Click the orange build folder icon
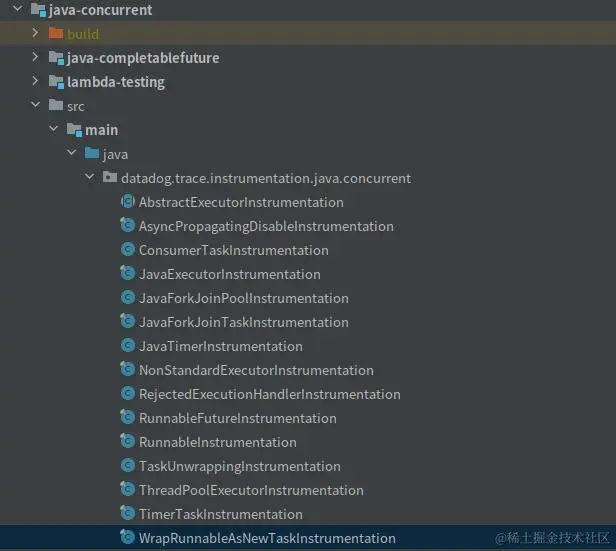The image size is (616, 551). click(56, 33)
